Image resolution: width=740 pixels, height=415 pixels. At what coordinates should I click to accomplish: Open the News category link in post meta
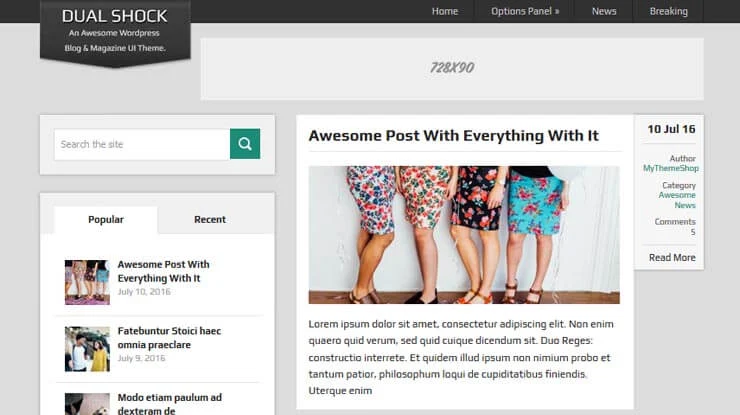685,205
